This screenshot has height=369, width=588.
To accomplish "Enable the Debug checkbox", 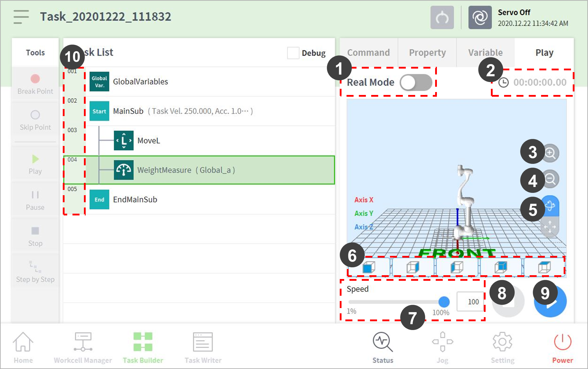I will pos(293,53).
